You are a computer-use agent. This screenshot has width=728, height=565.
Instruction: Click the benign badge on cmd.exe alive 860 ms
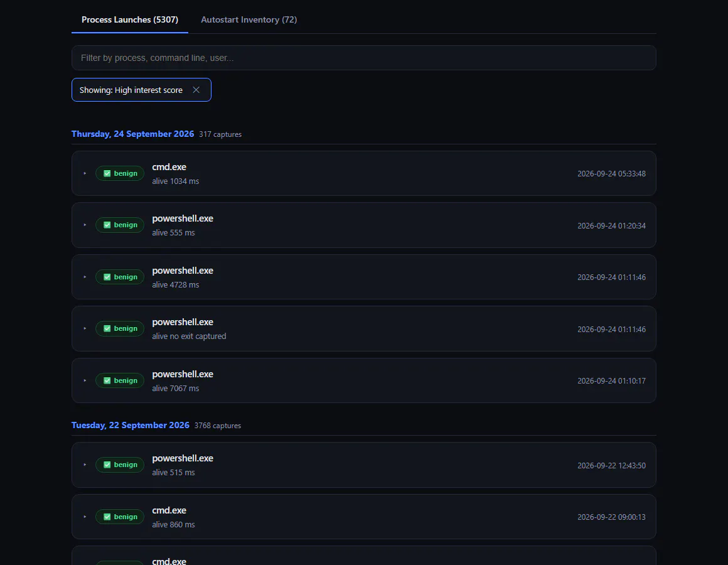pos(120,516)
